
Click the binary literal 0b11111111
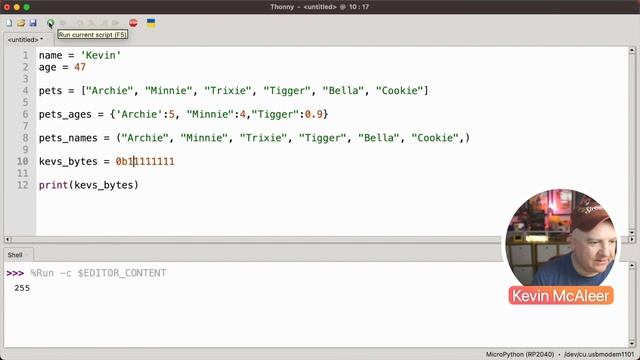pos(145,162)
